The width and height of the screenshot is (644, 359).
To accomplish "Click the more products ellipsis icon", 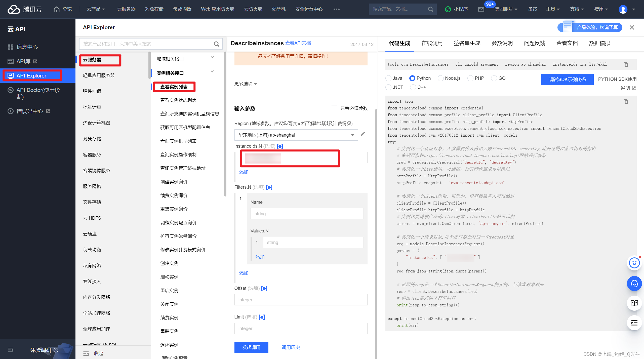I will click(336, 9).
